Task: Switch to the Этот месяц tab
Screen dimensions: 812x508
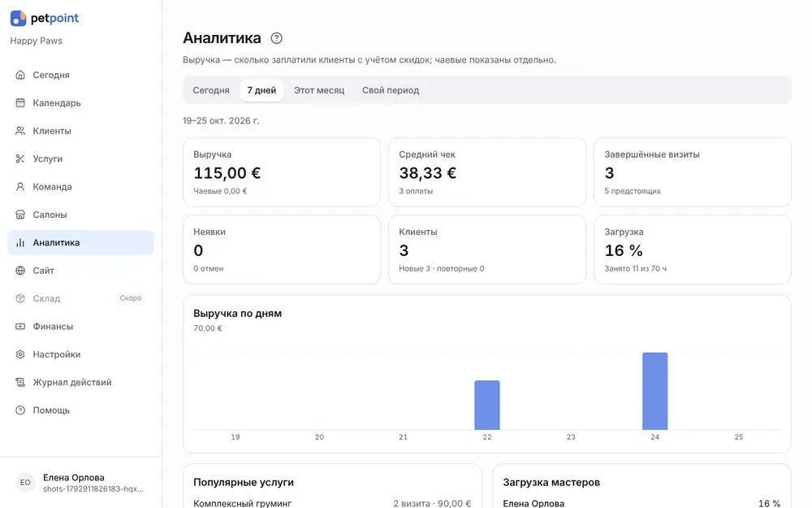Action: coord(319,90)
